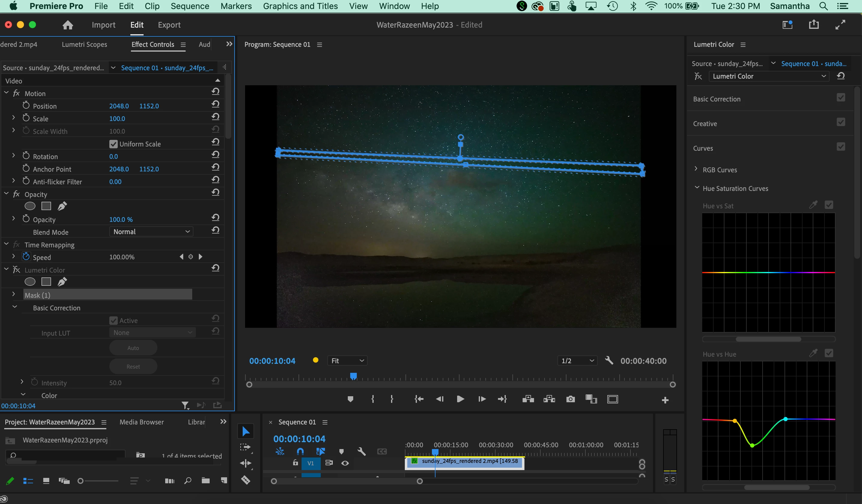Select the Razor tool in timeline toolbar
This screenshot has width=862, height=504.
[x=246, y=480]
